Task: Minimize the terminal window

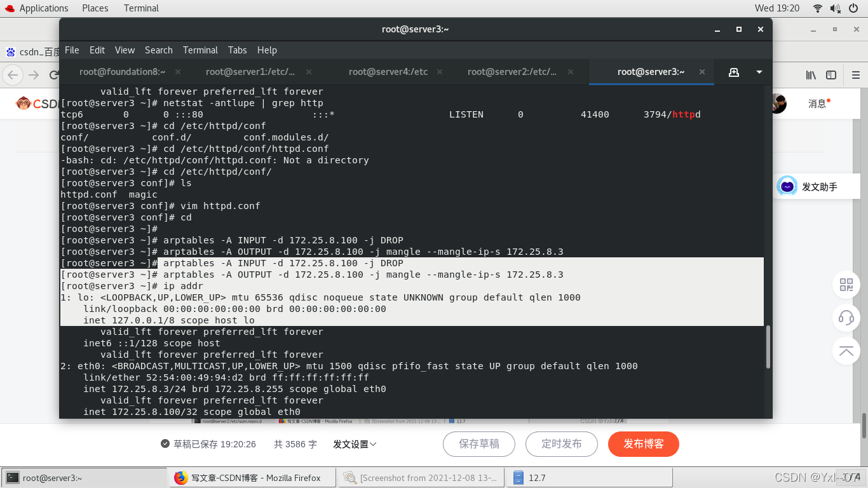Action: pyautogui.click(x=717, y=29)
